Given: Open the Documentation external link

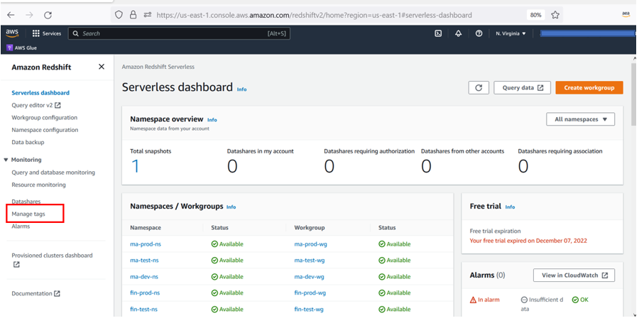Looking at the screenshot, I should click(36, 293).
